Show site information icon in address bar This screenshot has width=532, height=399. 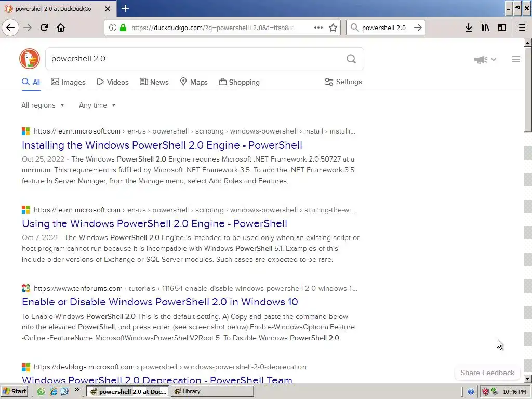coord(112,28)
